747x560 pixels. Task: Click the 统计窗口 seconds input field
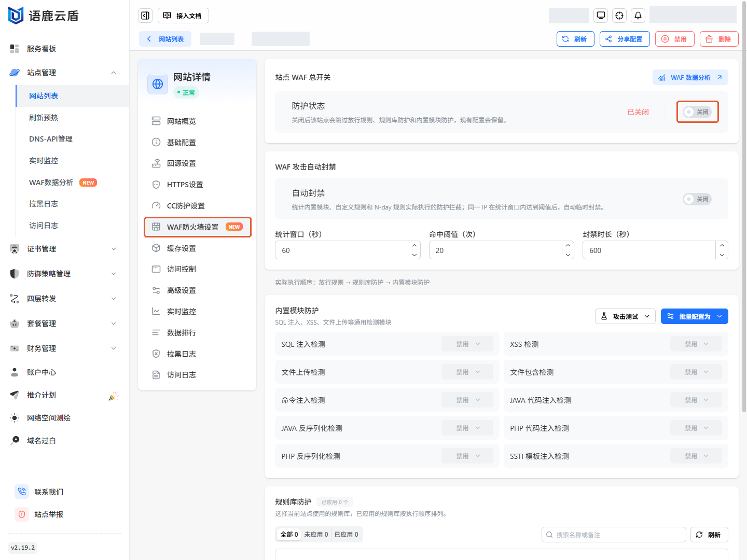(x=342, y=250)
